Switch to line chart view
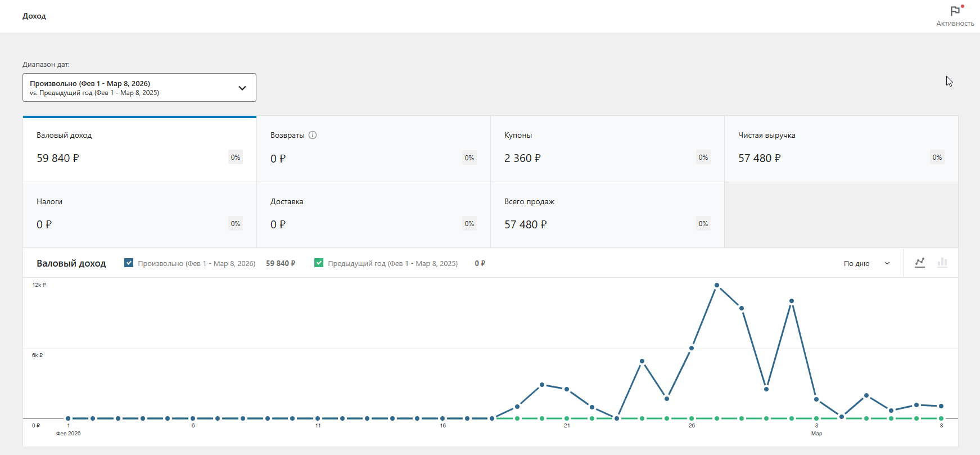 [x=920, y=263]
